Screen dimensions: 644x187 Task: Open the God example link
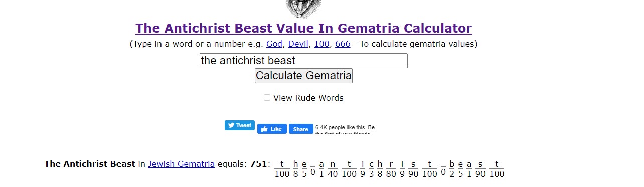[274, 44]
